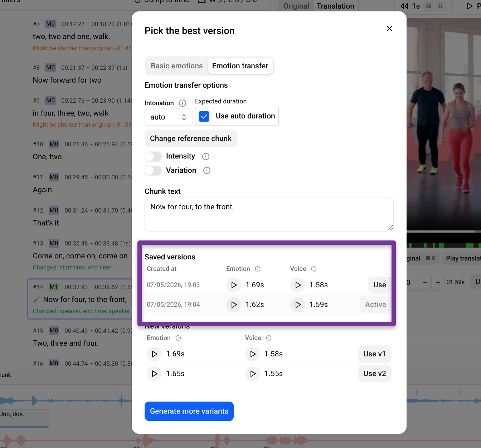
Task: Play the 1.65s new emotion variant
Action: pos(154,374)
